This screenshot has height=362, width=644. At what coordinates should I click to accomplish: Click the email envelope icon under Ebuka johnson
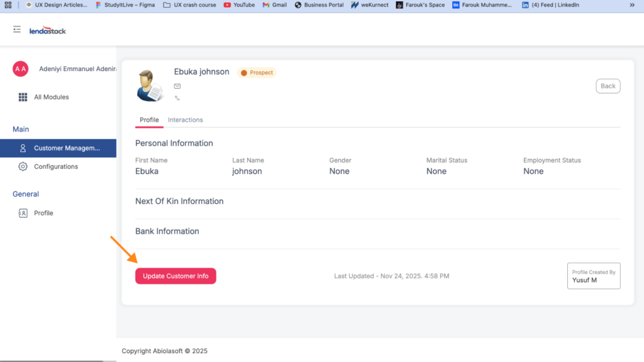[x=177, y=86]
